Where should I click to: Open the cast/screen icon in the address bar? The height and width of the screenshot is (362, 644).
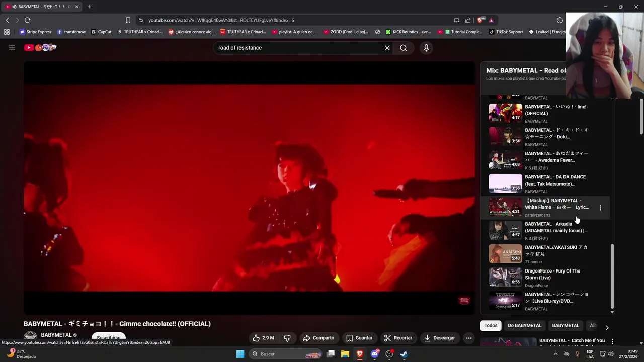(x=456, y=20)
